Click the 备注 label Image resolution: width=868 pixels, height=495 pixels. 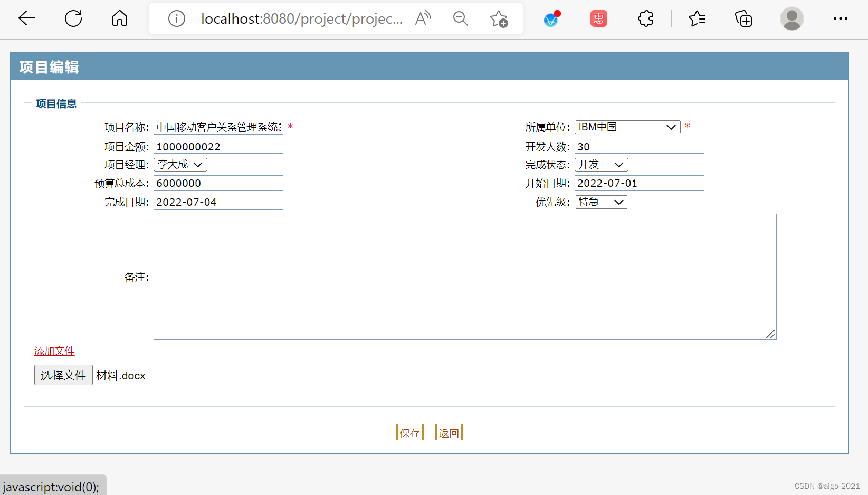tap(137, 277)
